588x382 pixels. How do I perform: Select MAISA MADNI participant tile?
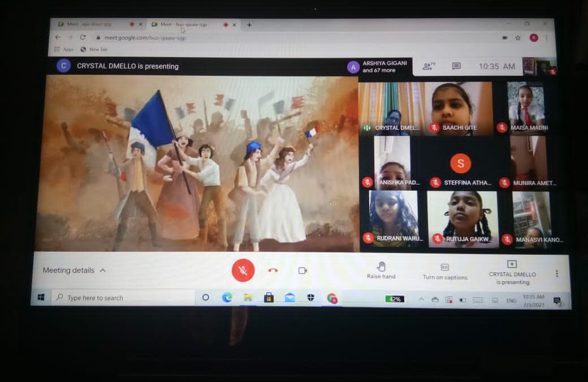click(x=526, y=108)
